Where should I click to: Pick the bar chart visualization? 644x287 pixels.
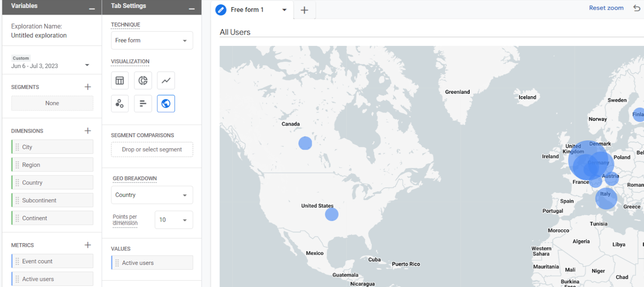pyautogui.click(x=143, y=104)
